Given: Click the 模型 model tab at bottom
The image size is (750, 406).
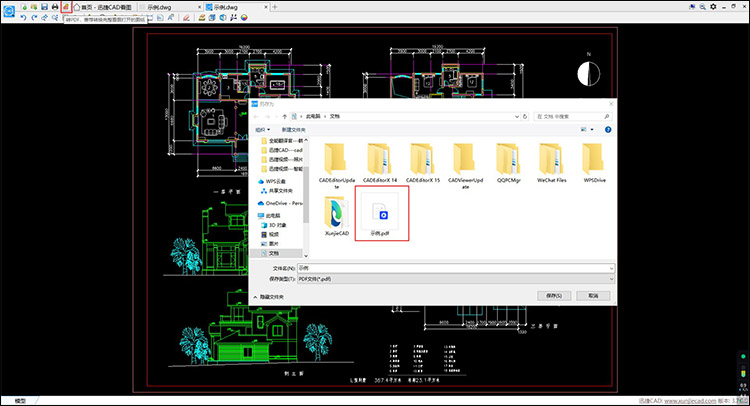Looking at the screenshot, I should coord(20,401).
